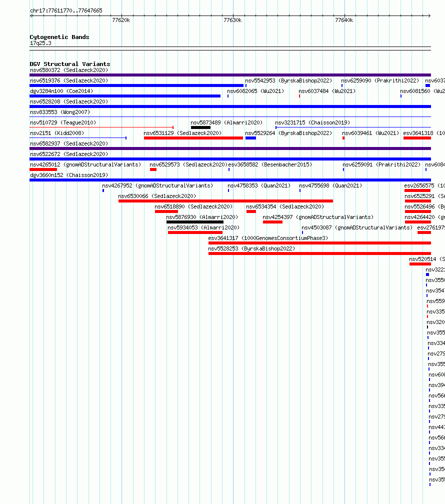Click nsv6530066 (Sedlazeck2020) label

(x=157, y=196)
